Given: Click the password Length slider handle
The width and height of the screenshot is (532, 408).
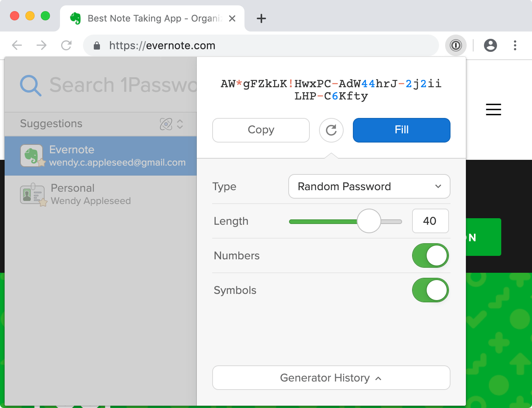Looking at the screenshot, I should tap(369, 221).
